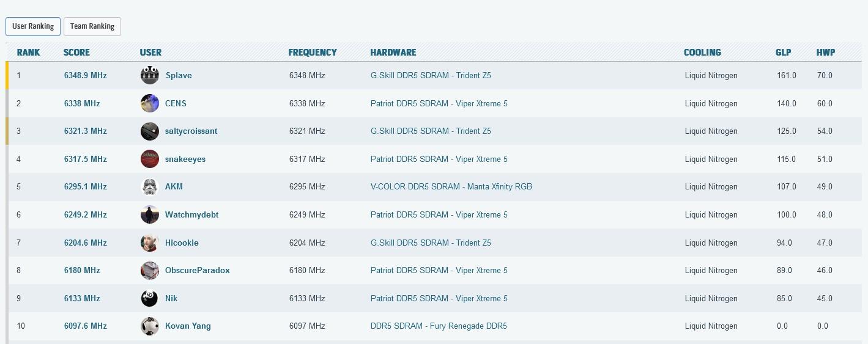This screenshot has width=868, height=344.
Task: Click Kovan Yang's avatar
Action: point(150,326)
